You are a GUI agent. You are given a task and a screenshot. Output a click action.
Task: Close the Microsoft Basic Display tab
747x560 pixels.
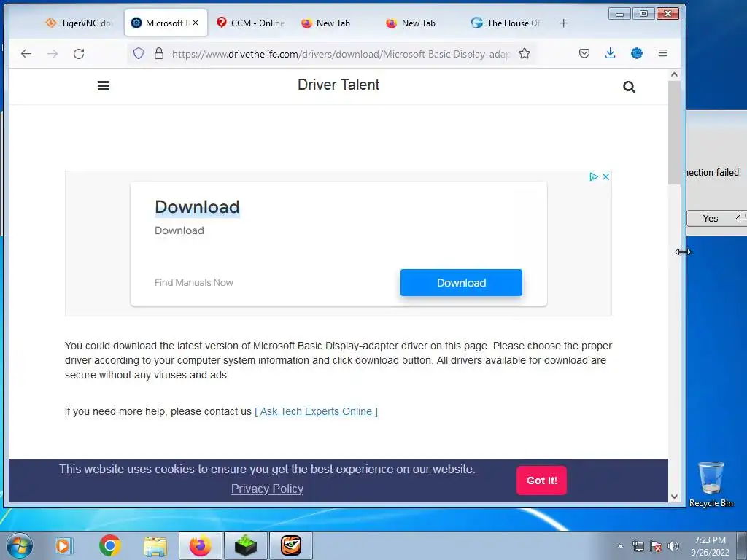[x=196, y=23]
